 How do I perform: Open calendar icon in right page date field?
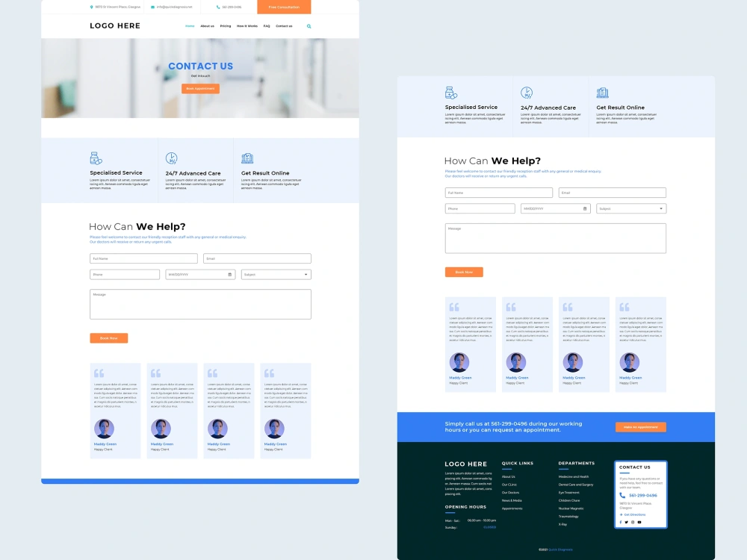click(x=585, y=208)
